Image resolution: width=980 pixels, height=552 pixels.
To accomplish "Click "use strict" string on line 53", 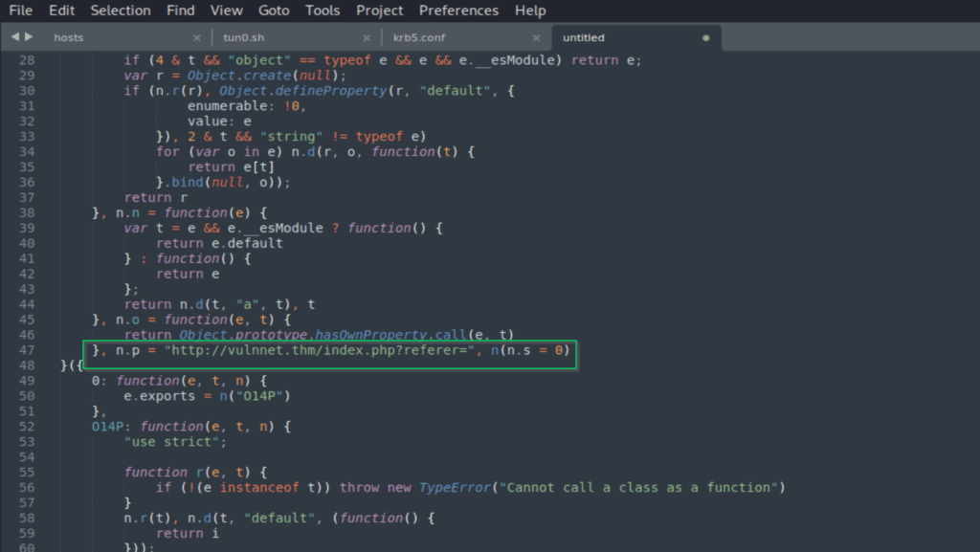I will (x=171, y=442).
